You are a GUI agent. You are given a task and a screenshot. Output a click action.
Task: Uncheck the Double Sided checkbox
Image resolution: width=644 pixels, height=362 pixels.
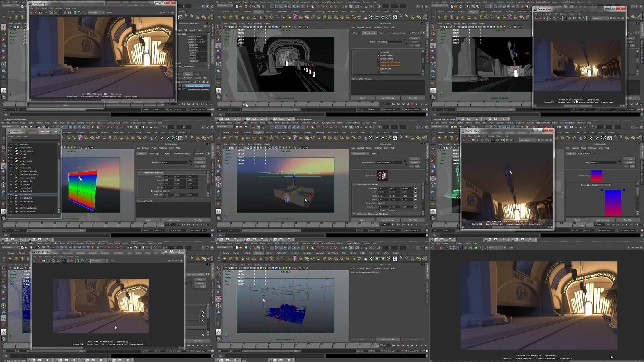(378, 69)
